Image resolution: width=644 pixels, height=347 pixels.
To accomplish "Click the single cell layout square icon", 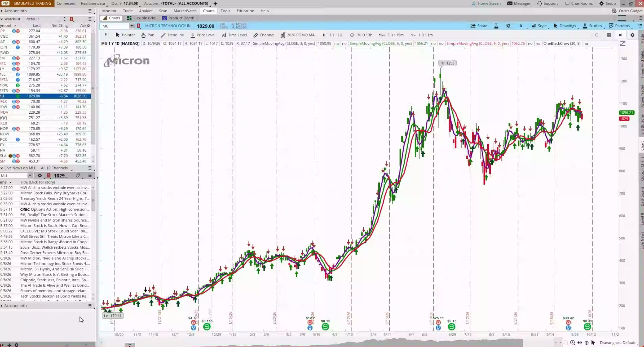I will pos(597,35).
